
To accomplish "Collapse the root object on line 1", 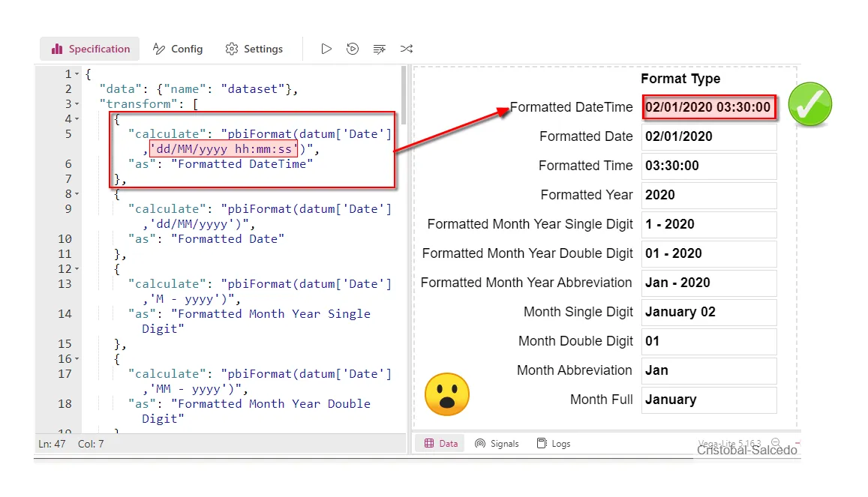I will [x=77, y=74].
